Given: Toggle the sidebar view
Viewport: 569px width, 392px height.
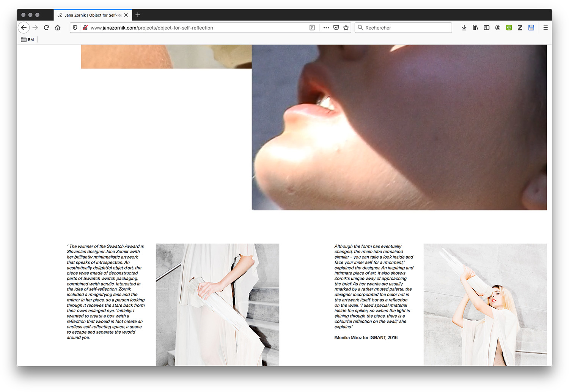Looking at the screenshot, I should pyautogui.click(x=486, y=28).
